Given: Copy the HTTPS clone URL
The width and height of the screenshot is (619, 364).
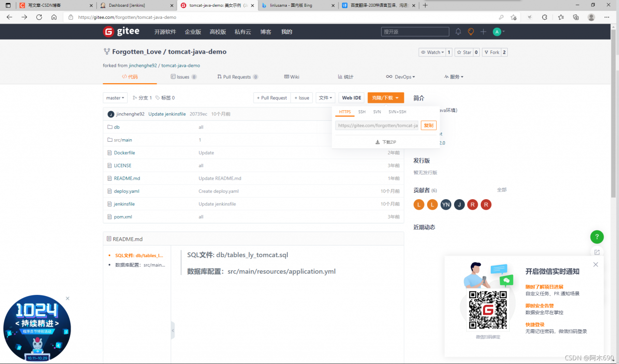Looking at the screenshot, I should coord(428,125).
